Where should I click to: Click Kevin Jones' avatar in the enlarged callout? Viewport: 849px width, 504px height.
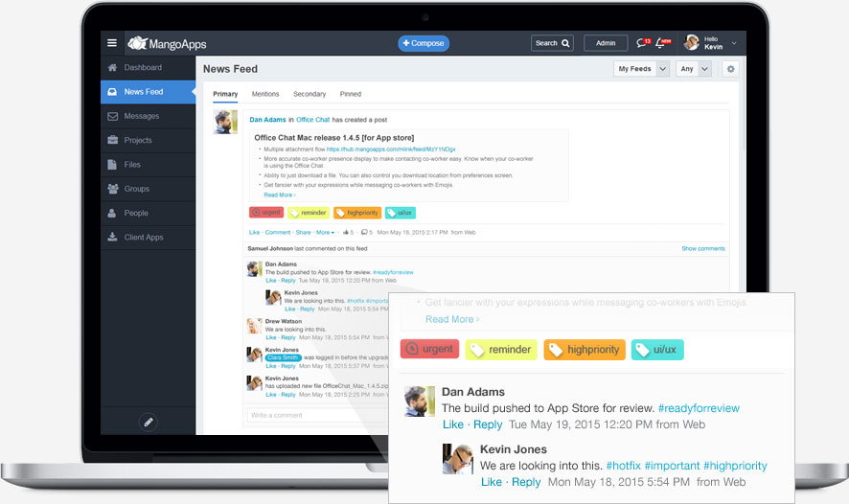click(458, 459)
